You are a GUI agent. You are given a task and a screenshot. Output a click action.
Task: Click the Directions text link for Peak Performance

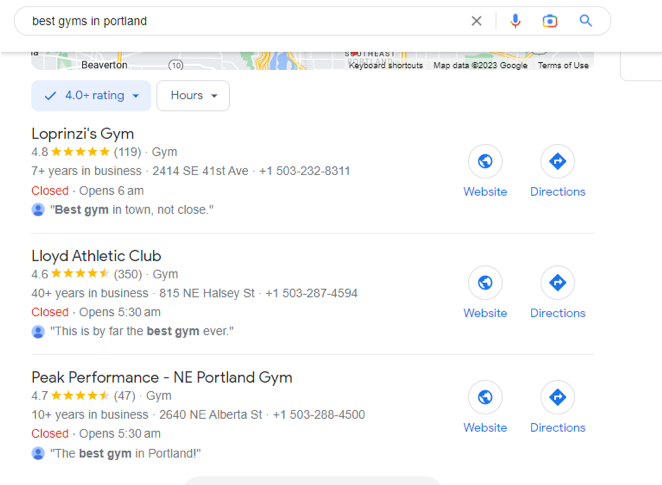pyautogui.click(x=558, y=428)
